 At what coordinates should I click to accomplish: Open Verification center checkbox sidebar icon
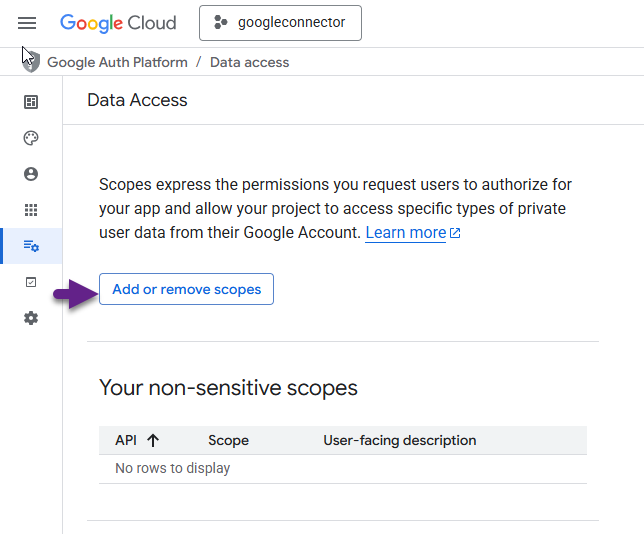(x=31, y=282)
